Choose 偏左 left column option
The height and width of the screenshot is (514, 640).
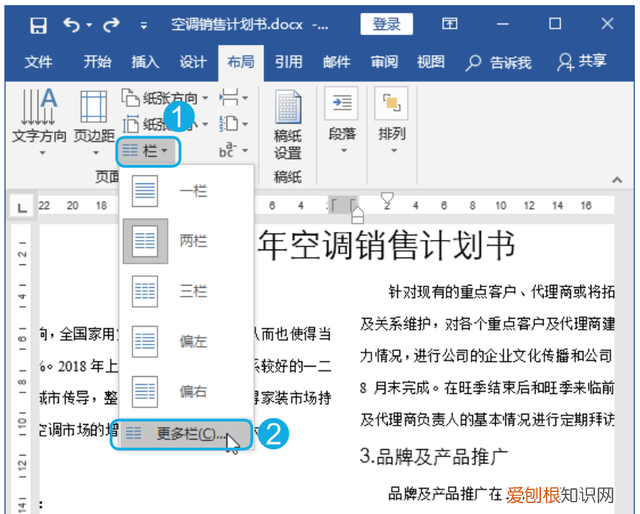(x=187, y=341)
